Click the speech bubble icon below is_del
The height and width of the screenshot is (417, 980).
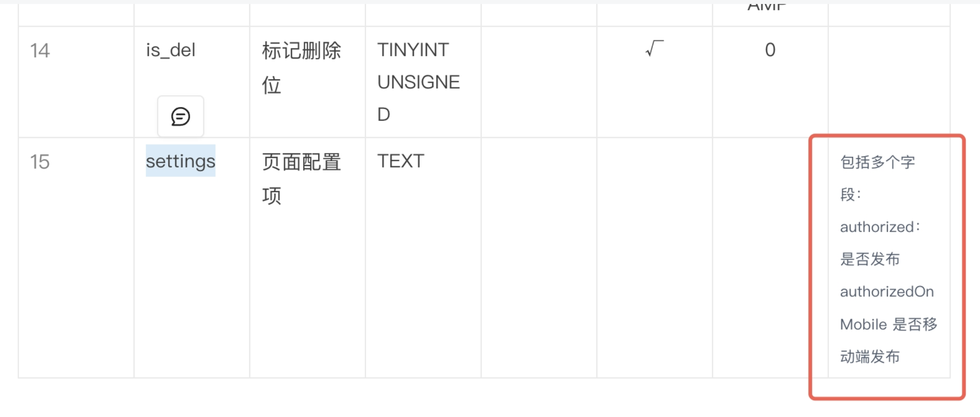(180, 116)
